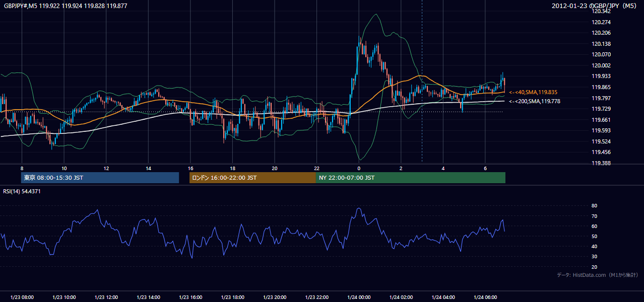Click the 1/24 06:00 time axis label

click(485, 297)
